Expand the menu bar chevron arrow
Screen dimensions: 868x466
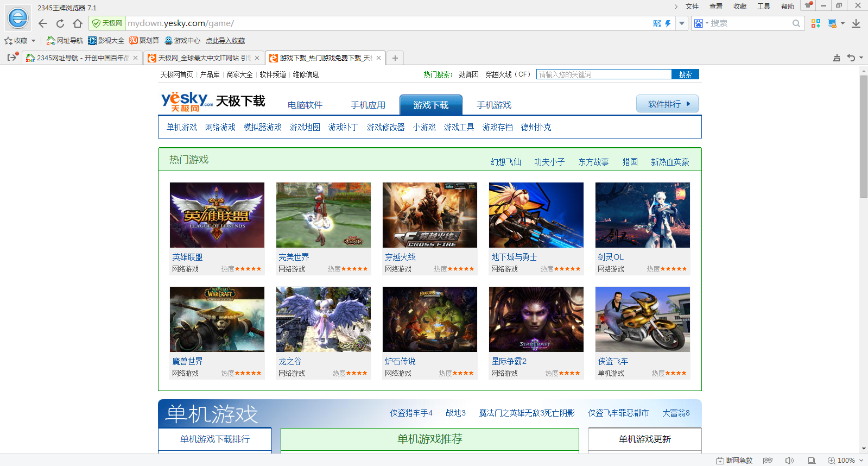click(676, 7)
